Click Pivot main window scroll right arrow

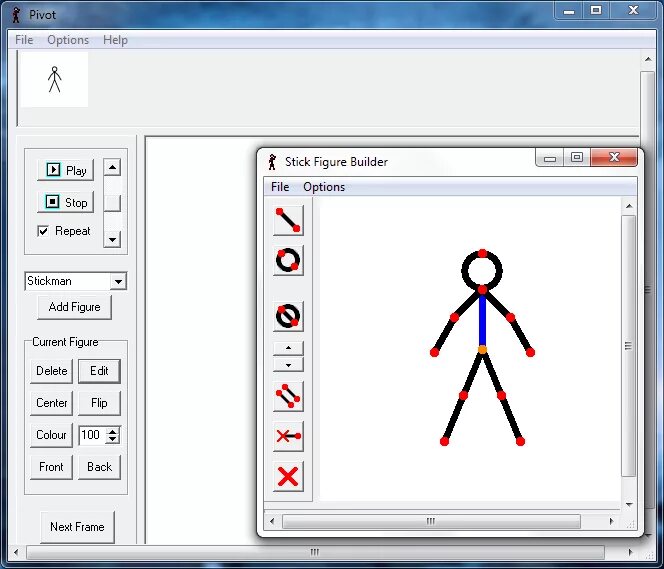(x=631, y=552)
